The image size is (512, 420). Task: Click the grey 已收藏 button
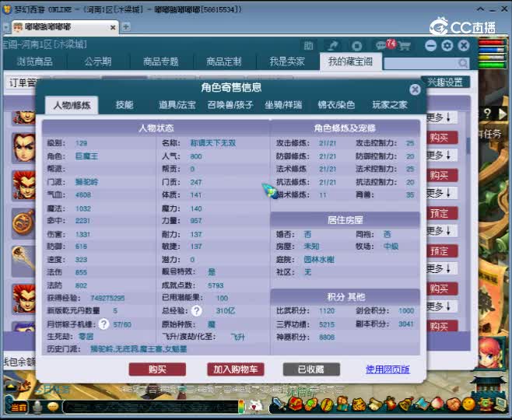click(311, 369)
